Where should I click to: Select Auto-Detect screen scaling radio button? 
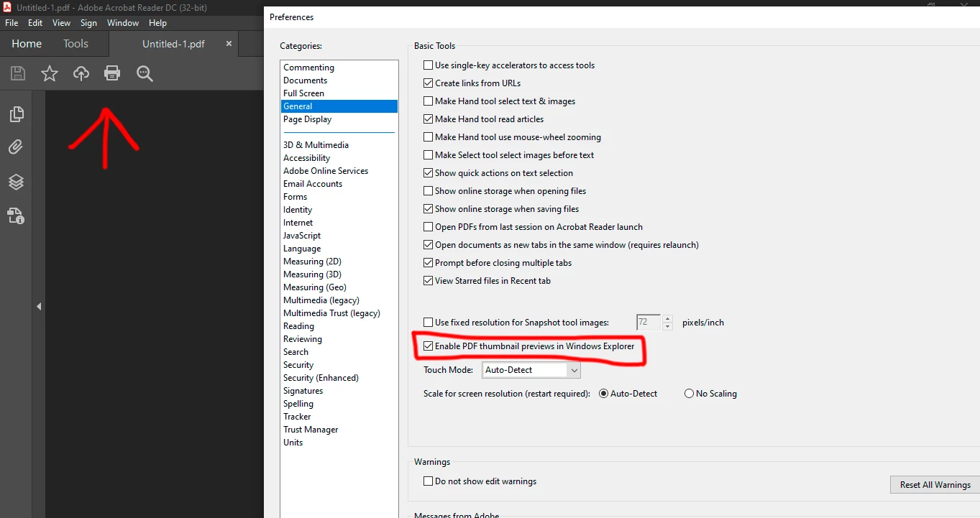[x=604, y=394]
